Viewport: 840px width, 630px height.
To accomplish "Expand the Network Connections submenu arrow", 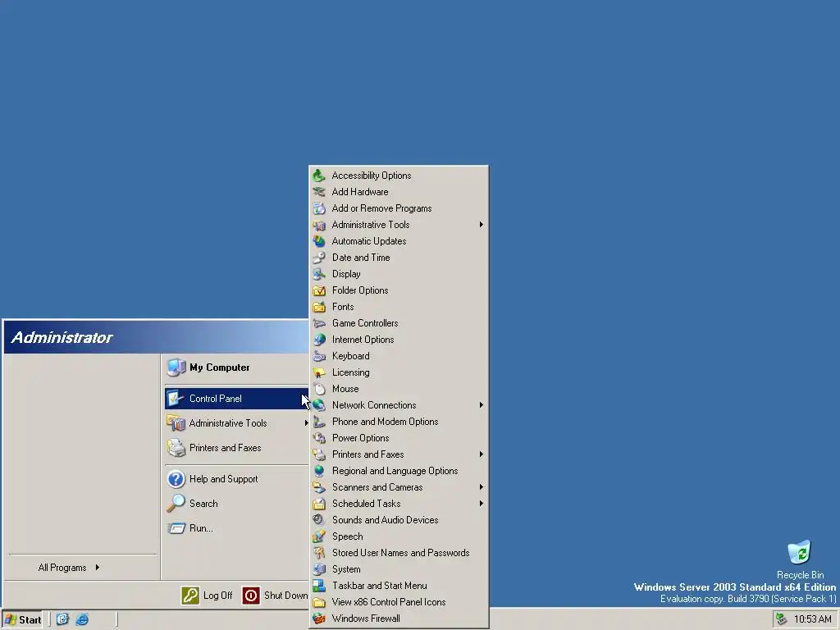I will pyautogui.click(x=481, y=405).
